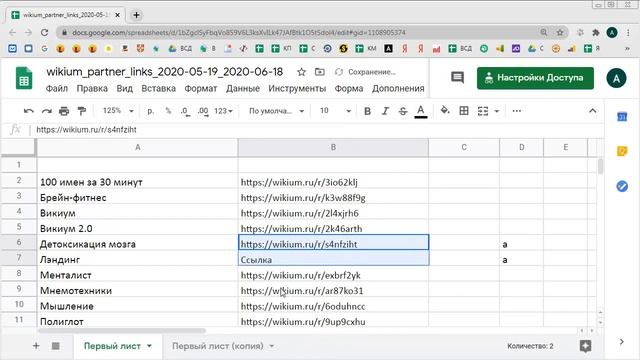640x360 pixels.
Task: Click the merge cells icon
Action: tap(483, 111)
